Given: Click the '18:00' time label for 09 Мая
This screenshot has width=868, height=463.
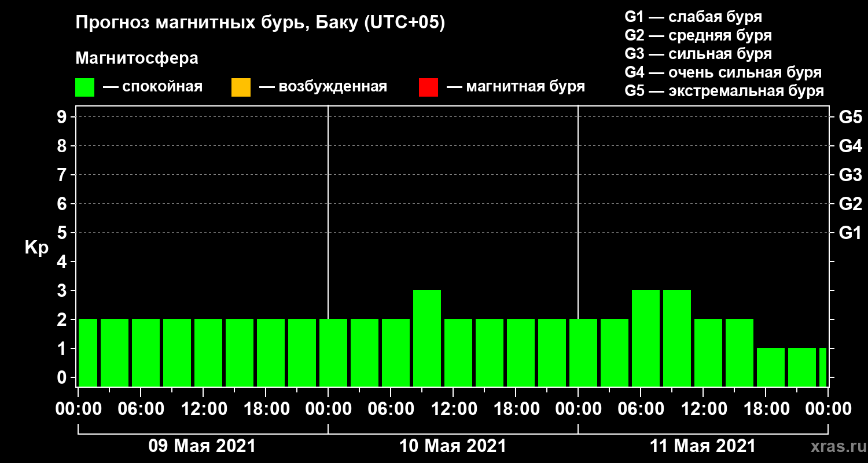Looking at the screenshot, I should (x=266, y=409).
